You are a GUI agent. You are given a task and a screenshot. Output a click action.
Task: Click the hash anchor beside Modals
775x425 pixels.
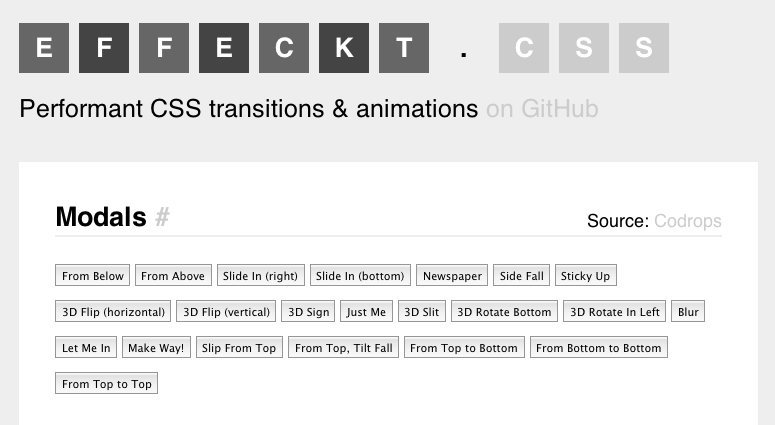[163, 217]
